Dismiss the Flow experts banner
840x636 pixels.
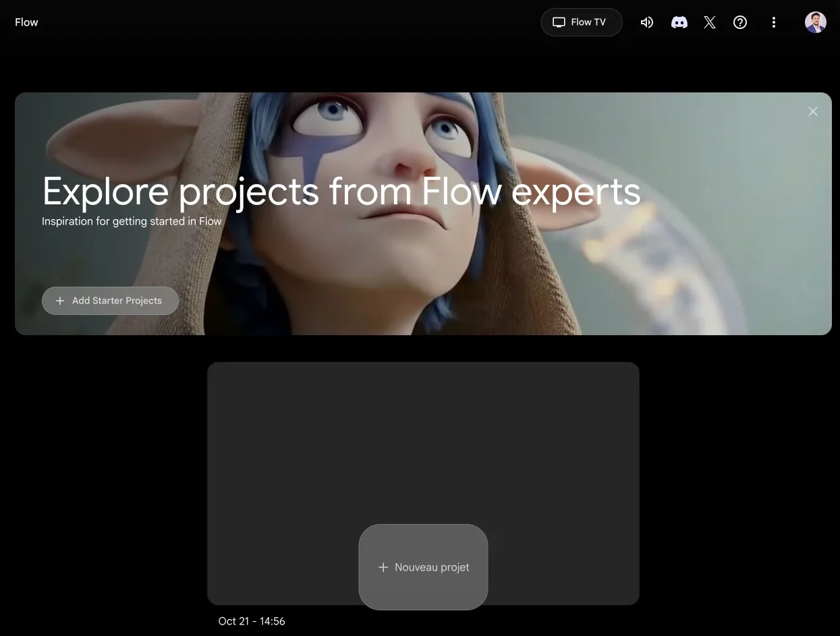[812, 111]
